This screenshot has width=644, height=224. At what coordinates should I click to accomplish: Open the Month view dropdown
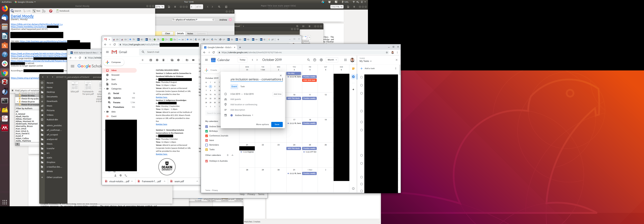click(x=332, y=60)
